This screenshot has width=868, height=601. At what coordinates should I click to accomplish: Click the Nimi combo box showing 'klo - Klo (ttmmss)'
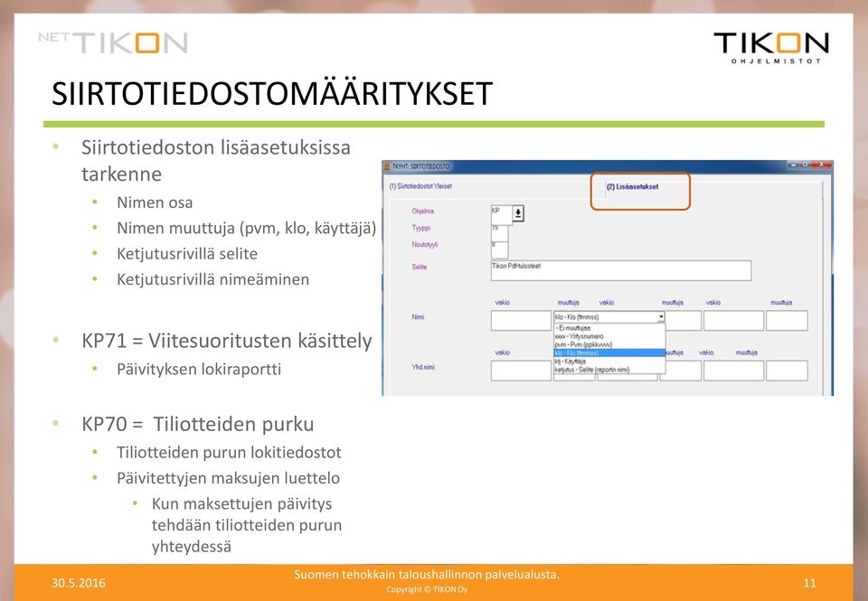609,317
